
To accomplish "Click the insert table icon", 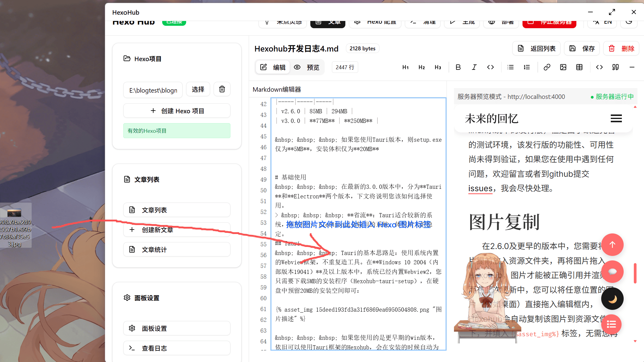I will (579, 67).
